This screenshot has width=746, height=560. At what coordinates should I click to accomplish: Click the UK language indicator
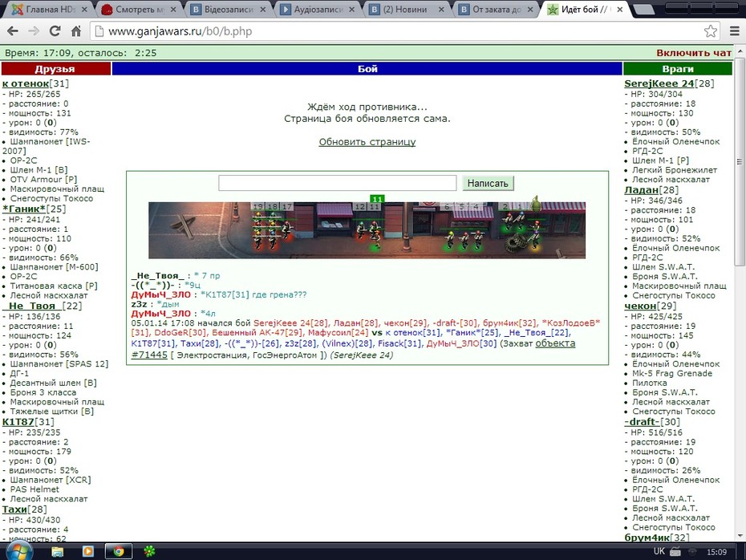click(659, 551)
